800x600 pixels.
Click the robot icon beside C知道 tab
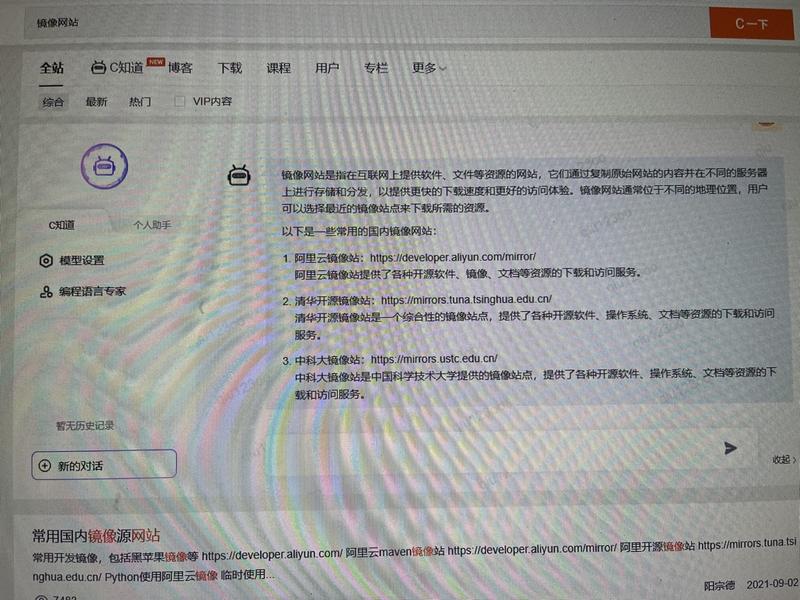coord(98,67)
